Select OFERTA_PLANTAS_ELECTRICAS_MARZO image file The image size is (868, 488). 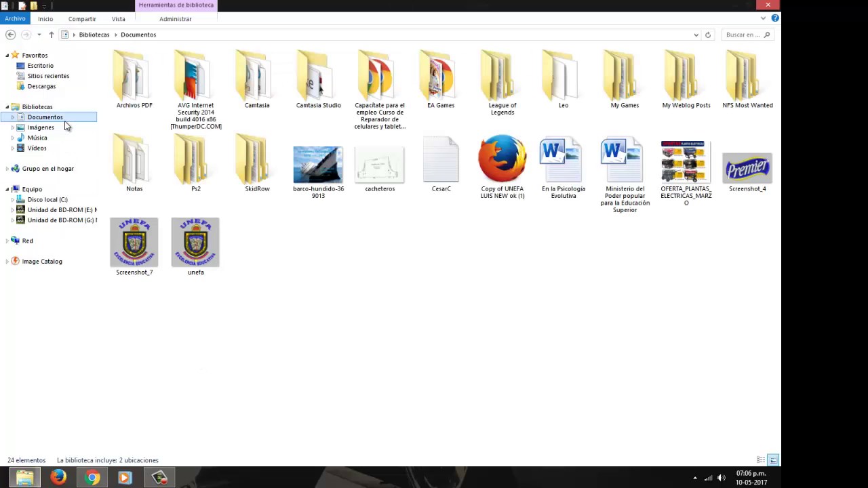[686, 173]
